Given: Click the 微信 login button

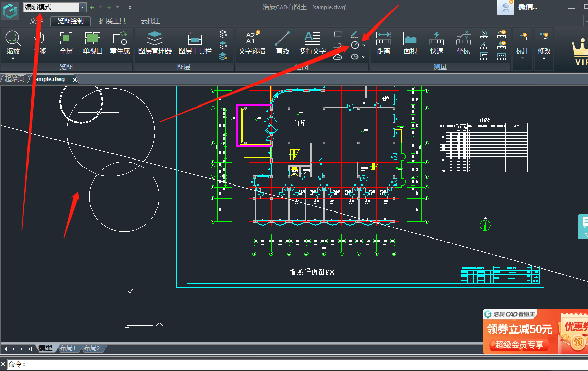Looking at the screenshot, I should point(527,7).
